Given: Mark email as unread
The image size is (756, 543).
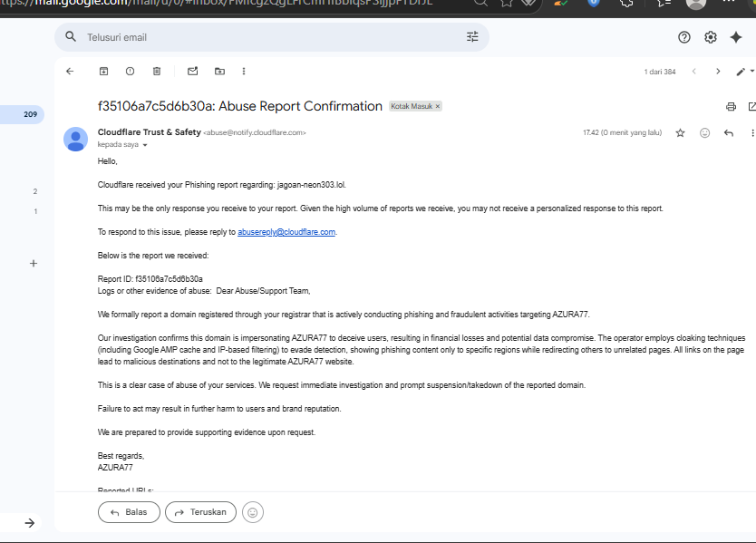Looking at the screenshot, I should click(193, 72).
